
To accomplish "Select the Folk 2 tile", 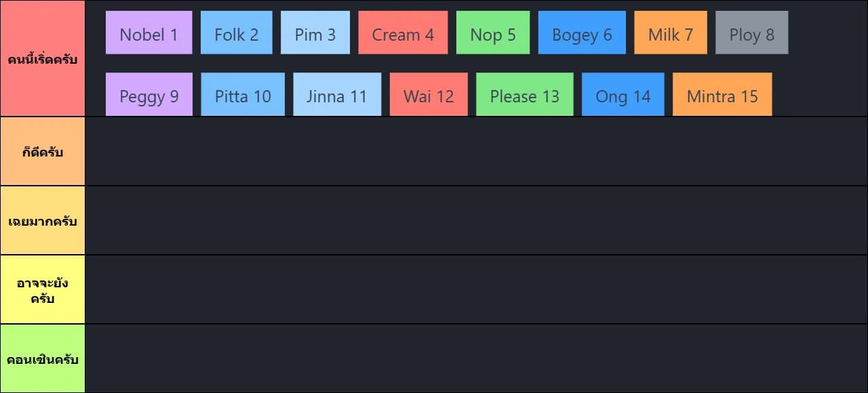I will click(x=236, y=33).
